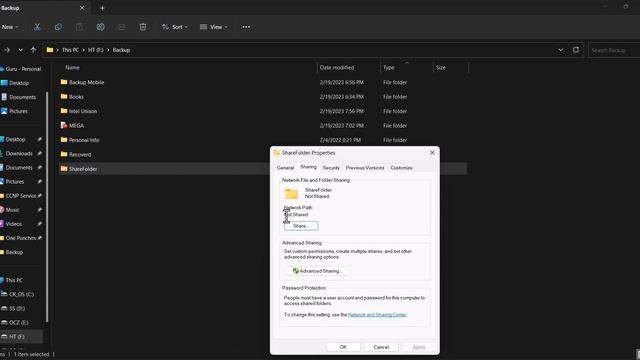
Task: Expand recent locations chevron
Action: [x=20, y=50]
